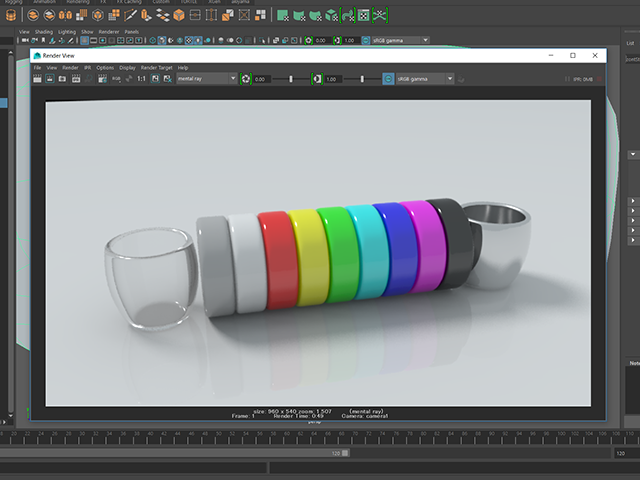This screenshot has width=640, height=480.
Task: Maximize the Render View window
Action: (x=573, y=56)
